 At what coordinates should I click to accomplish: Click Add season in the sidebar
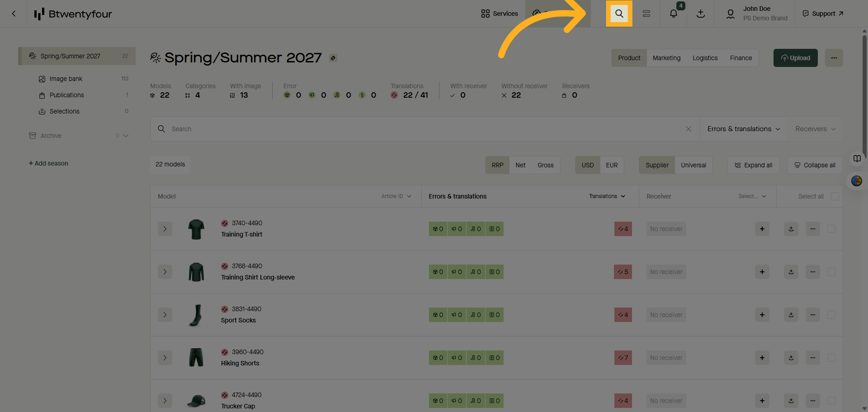48,163
